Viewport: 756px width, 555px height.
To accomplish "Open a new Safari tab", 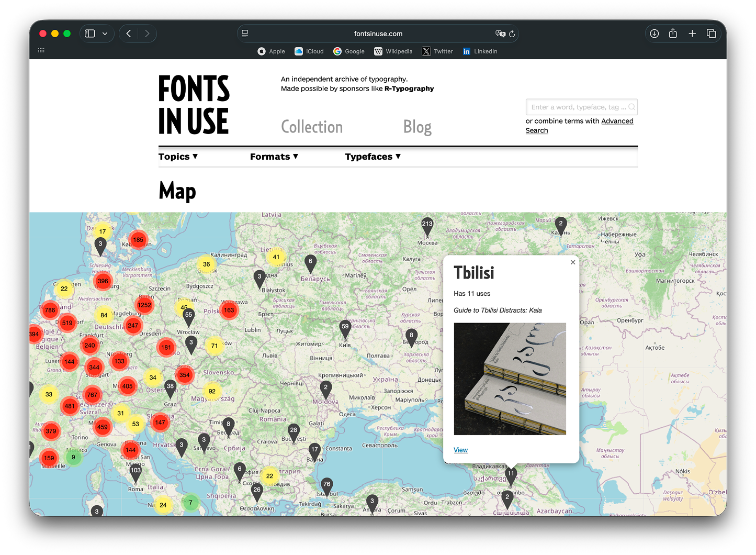I will [692, 34].
